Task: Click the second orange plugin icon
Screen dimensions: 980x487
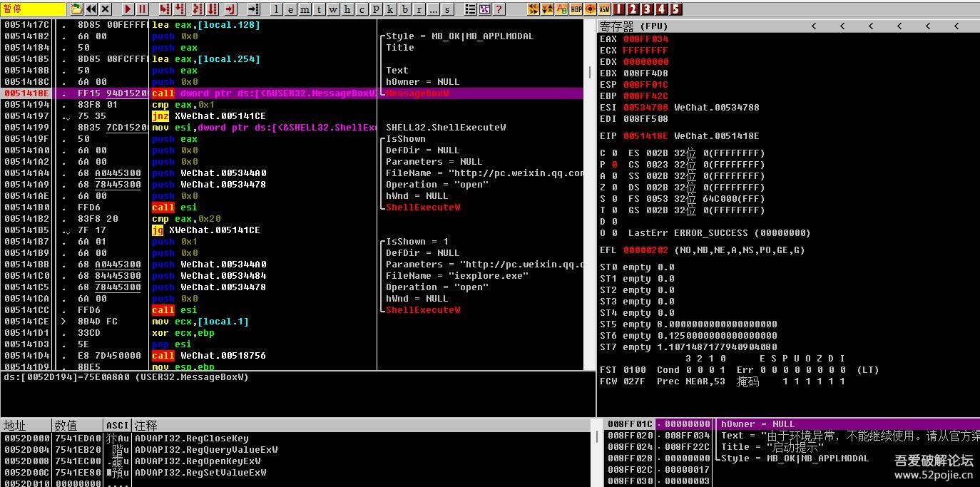Action: click(548, 9)
